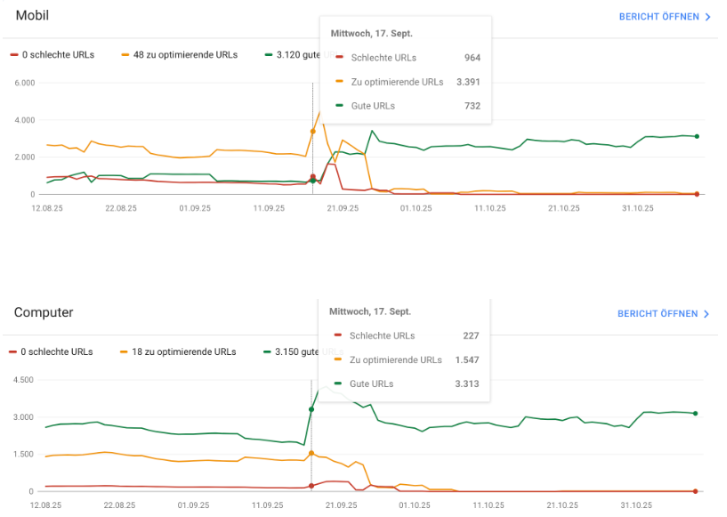Click chevron arrow beside Mobil BERICHT ÖFFNEN
727x517 pixels.
coord(707,17)
